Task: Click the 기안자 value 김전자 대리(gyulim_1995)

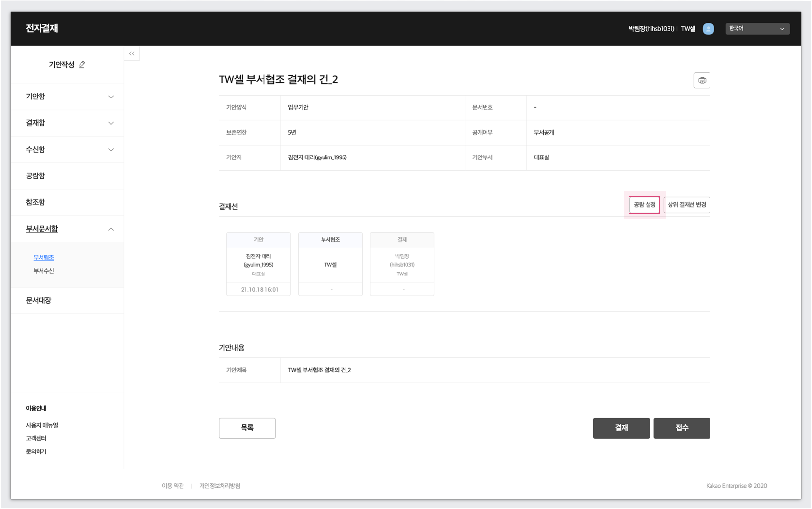Action: tap(317, 157)
